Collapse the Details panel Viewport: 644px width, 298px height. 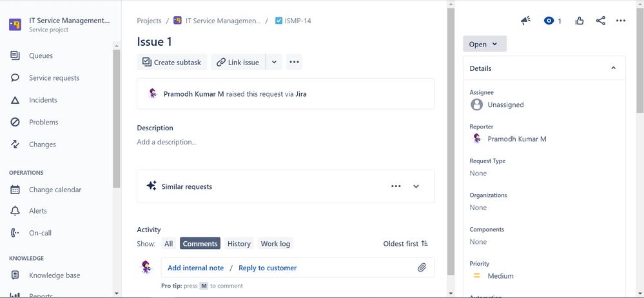pyautogui.click(x=613, y=68)
